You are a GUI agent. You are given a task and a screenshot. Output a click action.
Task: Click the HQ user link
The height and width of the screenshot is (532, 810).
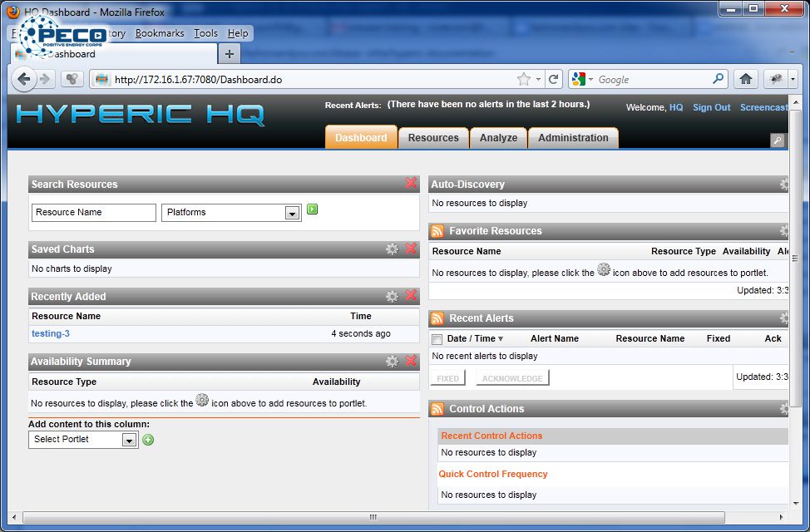[675, 107]
